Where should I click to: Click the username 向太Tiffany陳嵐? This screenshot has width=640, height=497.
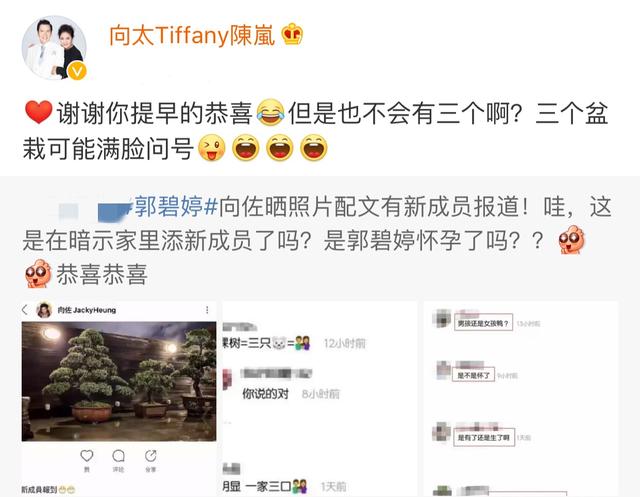[191, 35]
